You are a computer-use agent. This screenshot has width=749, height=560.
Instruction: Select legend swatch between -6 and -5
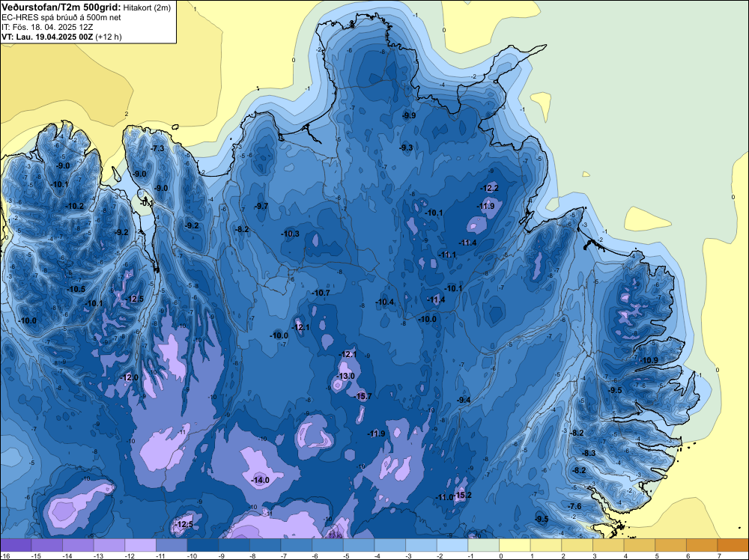tap(328, 545)
